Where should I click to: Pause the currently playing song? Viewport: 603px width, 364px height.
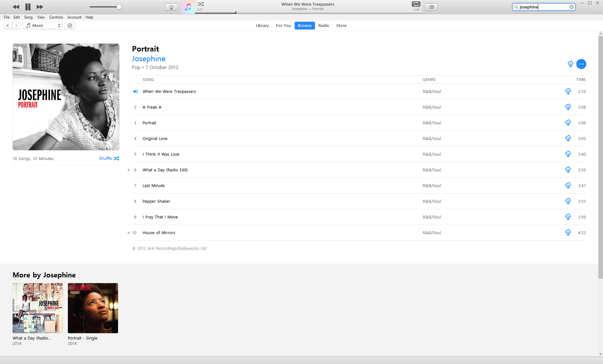tap(28, 7)
